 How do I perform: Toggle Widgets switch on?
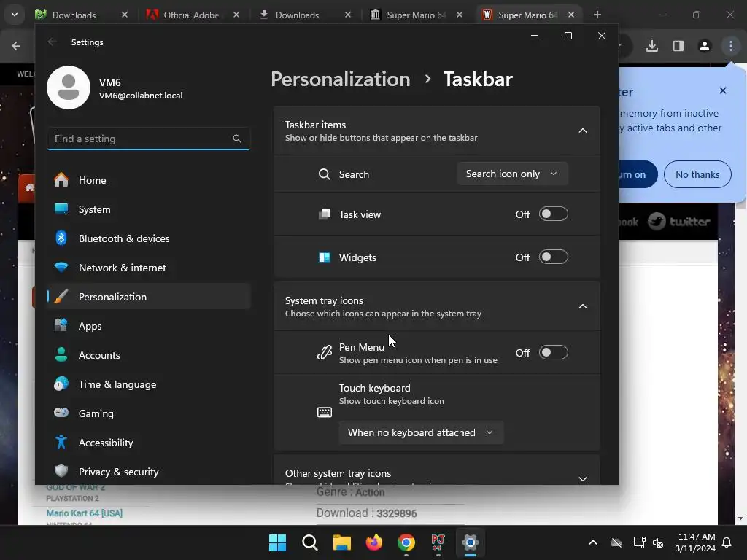coord(553,257)
